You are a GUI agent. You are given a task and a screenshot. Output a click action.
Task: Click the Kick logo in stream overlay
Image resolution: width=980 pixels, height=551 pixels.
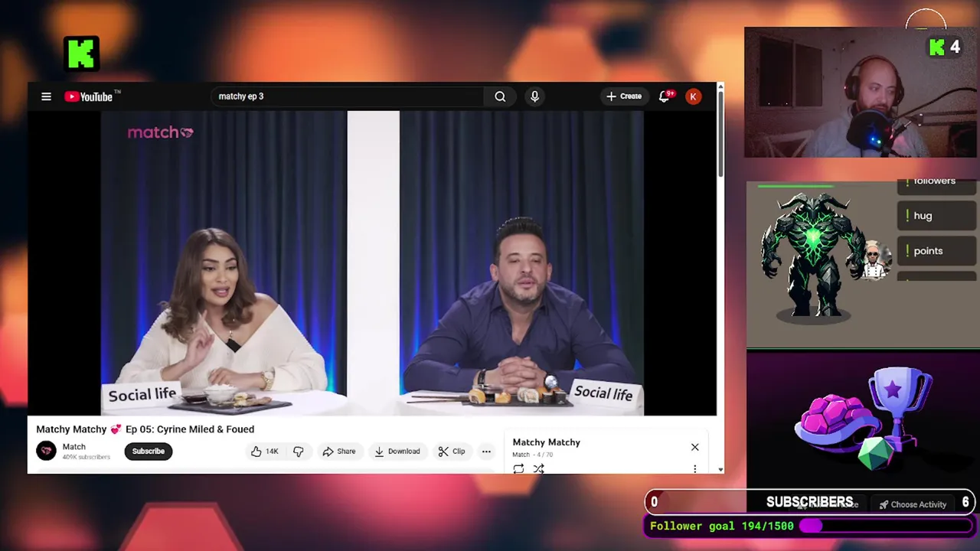click(x=81, y=54)
